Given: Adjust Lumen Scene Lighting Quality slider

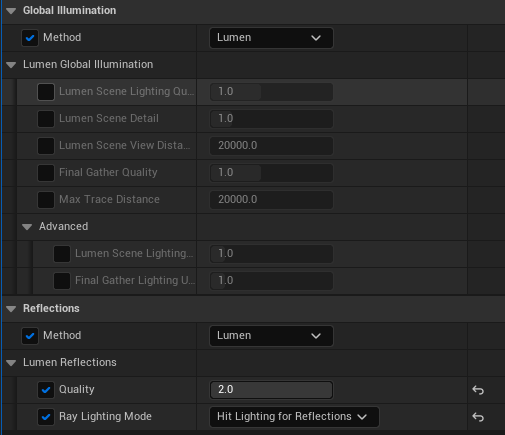Looking at the screenshot, I should click(271, 92).
